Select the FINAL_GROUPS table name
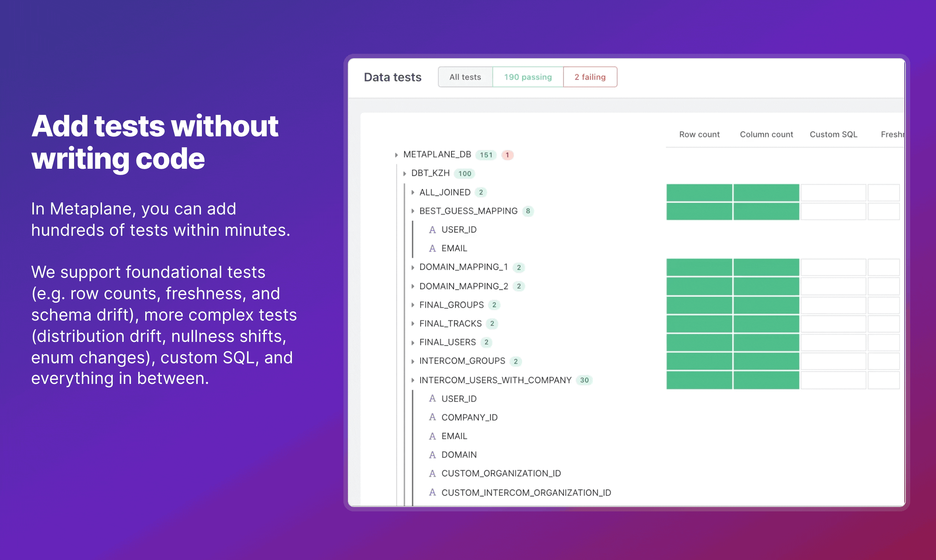Screen dimensions: 936x560 click(x=451, y=305)
